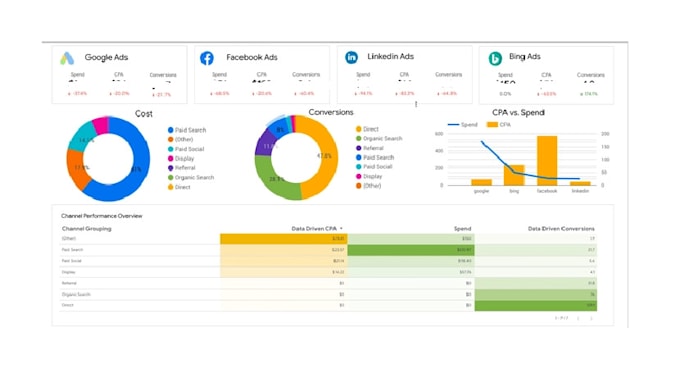
Task: Click Organic Search in the Conversions legend
Action: (379, 139)
